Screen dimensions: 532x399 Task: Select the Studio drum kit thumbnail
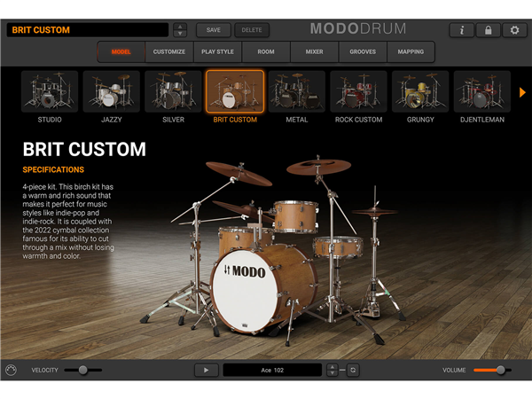(x=50, y=92)
